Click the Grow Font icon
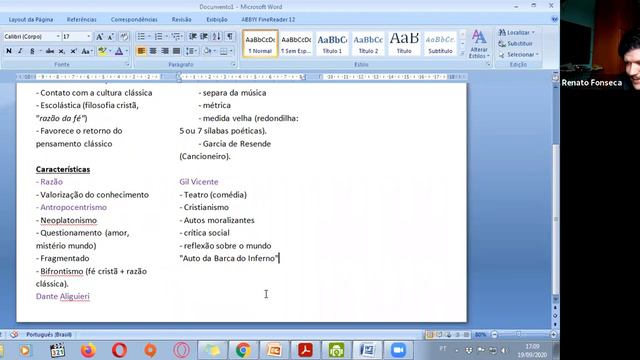Image resolution: width=640 pixels, height=360 pixels. [x=100, y=37]
